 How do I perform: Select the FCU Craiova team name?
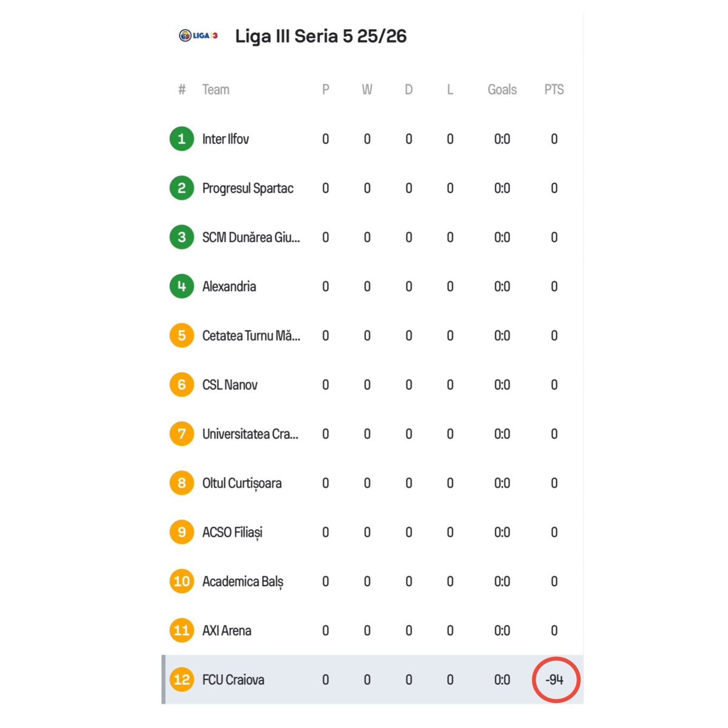pos(233,679)
